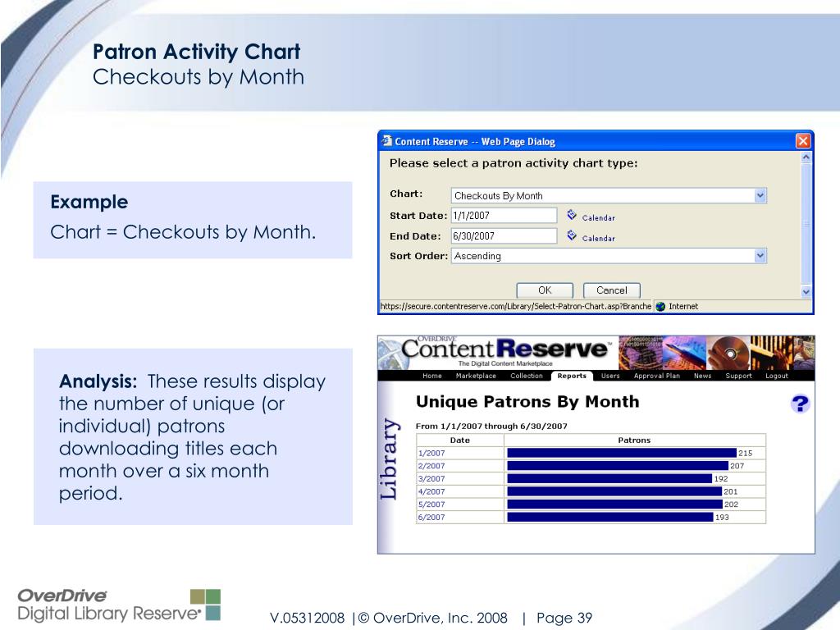Expand the Sort Order dropdown
Image resolution: width=840 pixels, height=630 pixels.
point(760,256)
